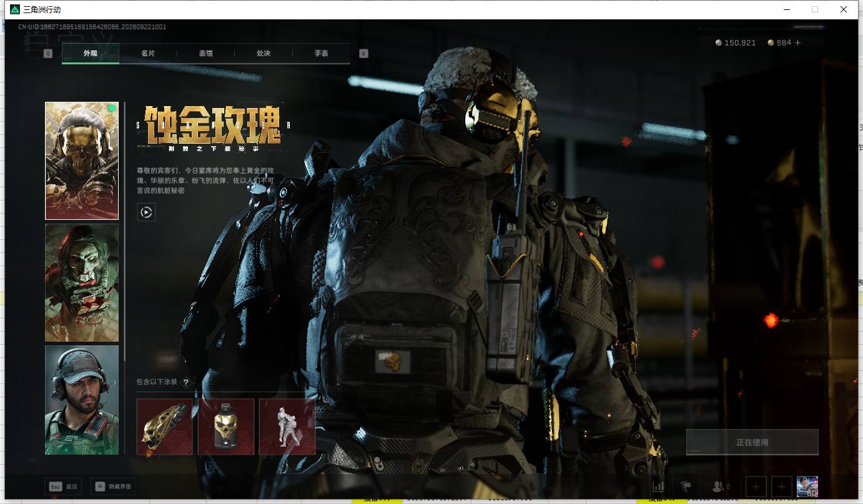Preview the gold skull grenade item
This screenshot has height=504, width=863.
tap(226, 427)
